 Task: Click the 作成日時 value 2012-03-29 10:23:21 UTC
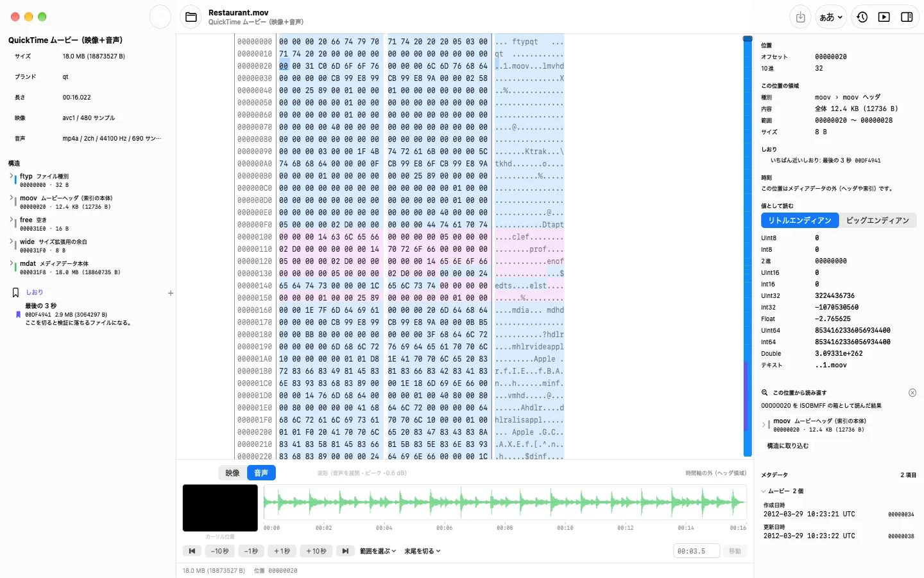coord(809,514)
